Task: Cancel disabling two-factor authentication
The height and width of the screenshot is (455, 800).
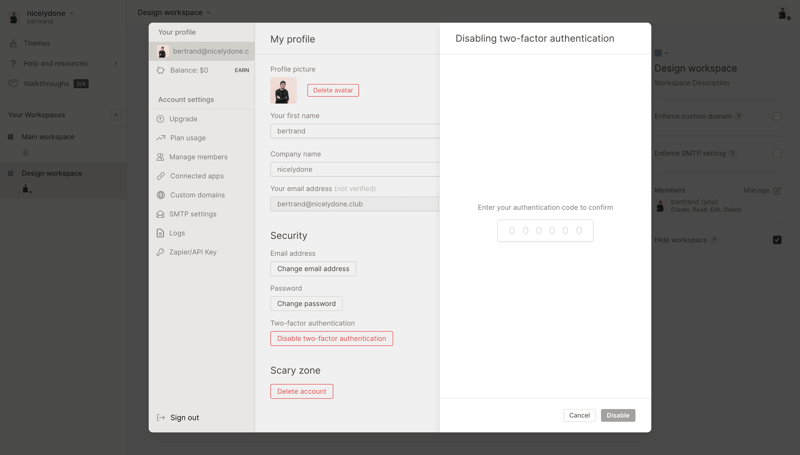Action: [x=579, y=415]
